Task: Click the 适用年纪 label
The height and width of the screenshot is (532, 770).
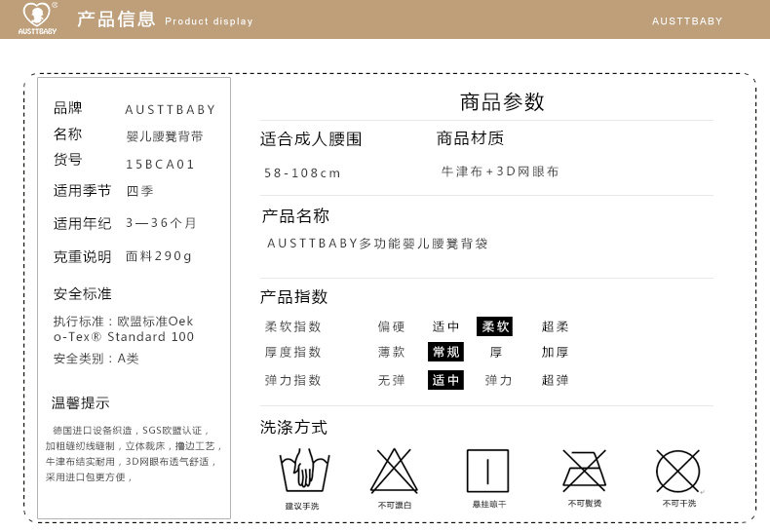Action: 83,224
